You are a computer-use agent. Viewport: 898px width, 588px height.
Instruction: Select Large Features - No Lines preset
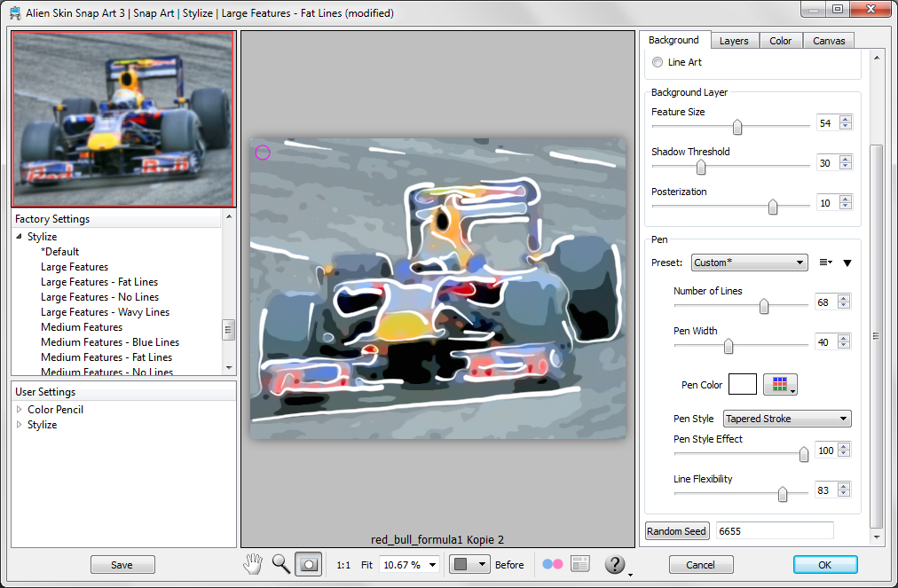99,297
